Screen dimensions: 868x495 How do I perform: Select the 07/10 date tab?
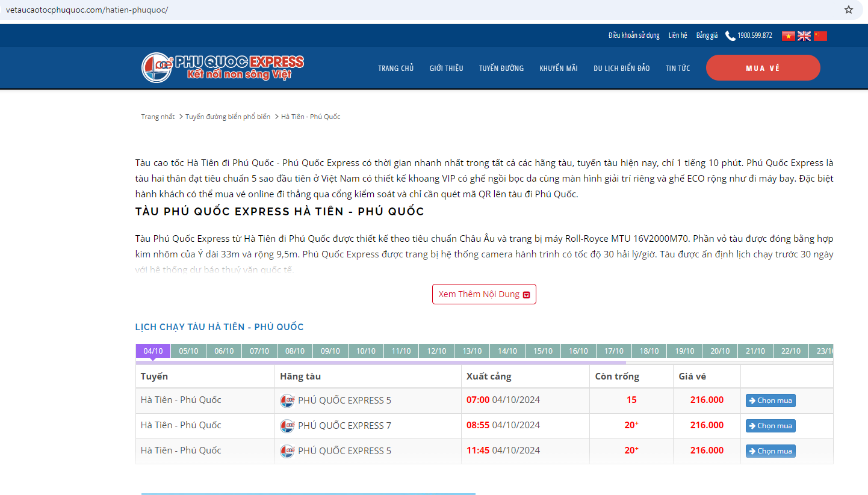[x=259, y=351]
